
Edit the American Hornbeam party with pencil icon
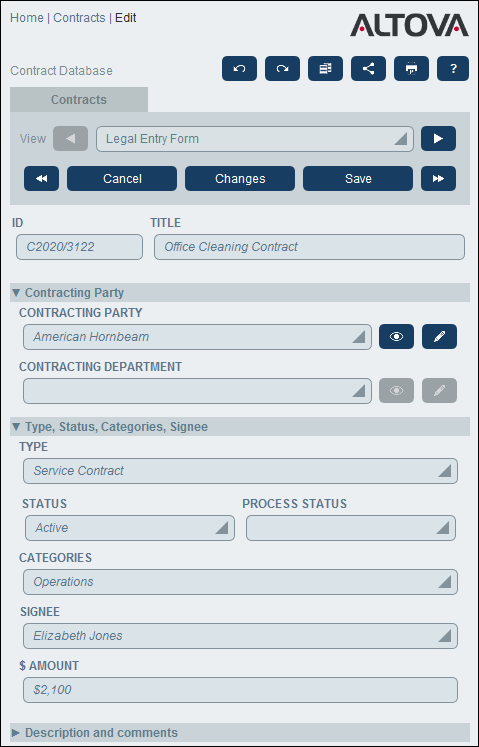pyautogui.click(x=439, y=337)
